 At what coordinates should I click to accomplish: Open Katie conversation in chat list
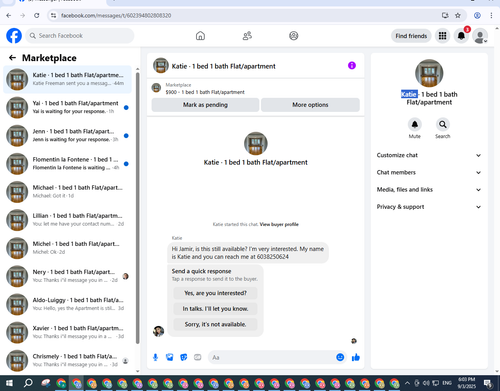coord(67,79)
